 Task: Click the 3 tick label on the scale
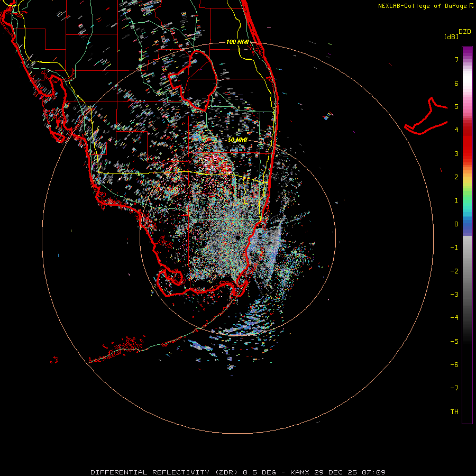(x=456, y=153)
